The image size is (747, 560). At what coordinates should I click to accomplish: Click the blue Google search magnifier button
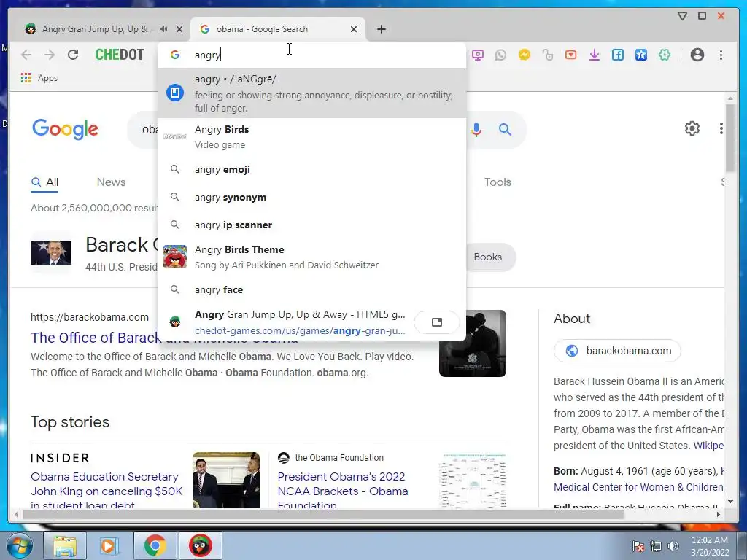tap(505, 130)
